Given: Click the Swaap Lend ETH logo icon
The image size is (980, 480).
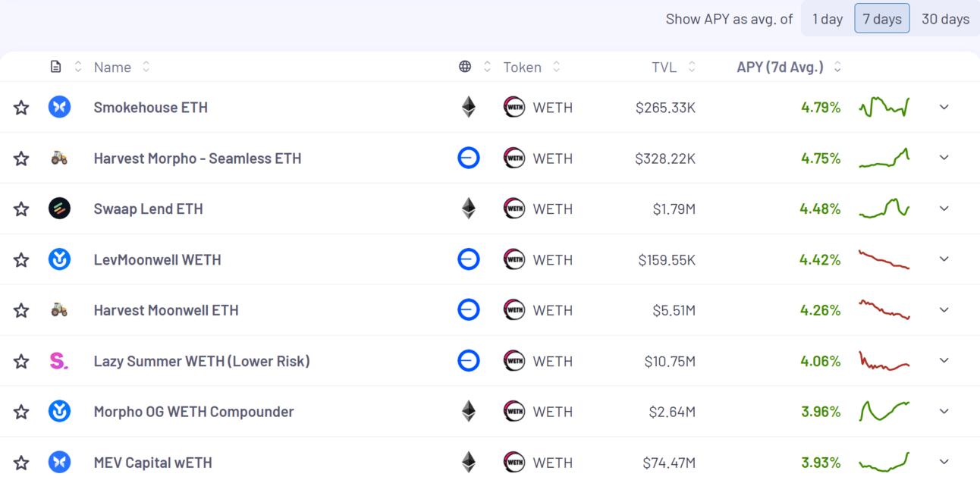Looking at the screenshot, I should point(59,209).
